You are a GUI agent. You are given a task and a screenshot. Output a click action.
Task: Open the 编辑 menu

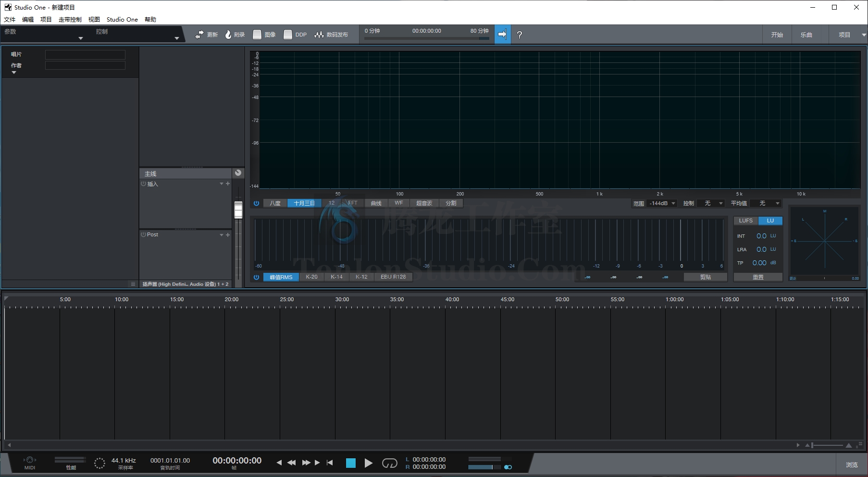click(28, 20)
